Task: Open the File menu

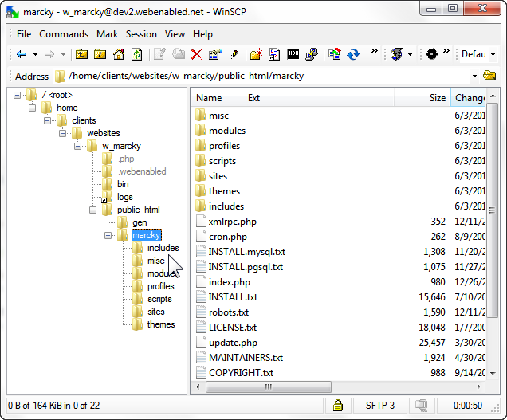Action: point(24,34)
